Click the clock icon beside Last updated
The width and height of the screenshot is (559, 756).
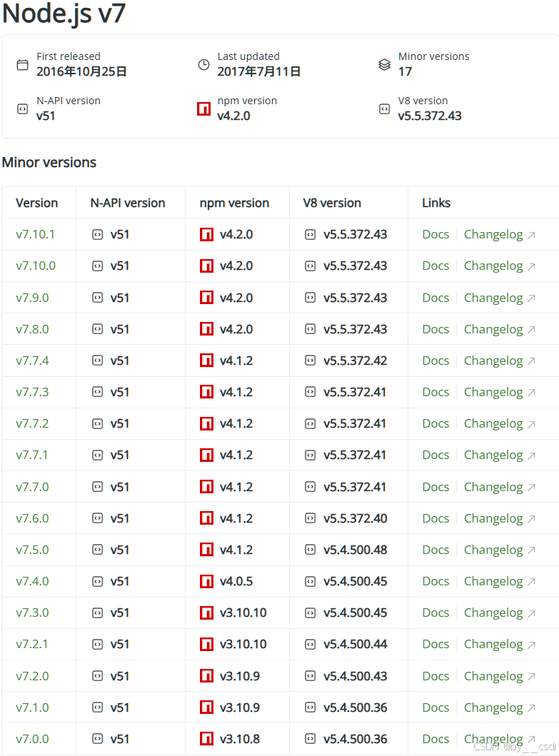click(x=204, y=65)
